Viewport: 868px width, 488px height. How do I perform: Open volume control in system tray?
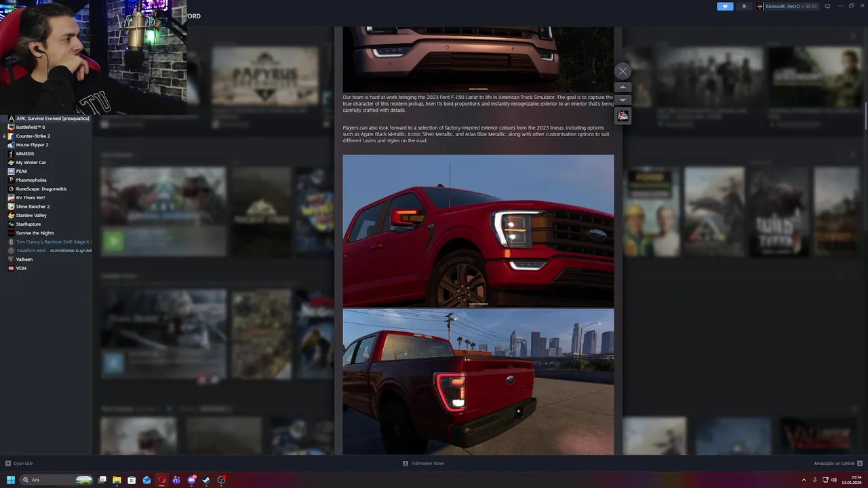click(x=833, y=480)
